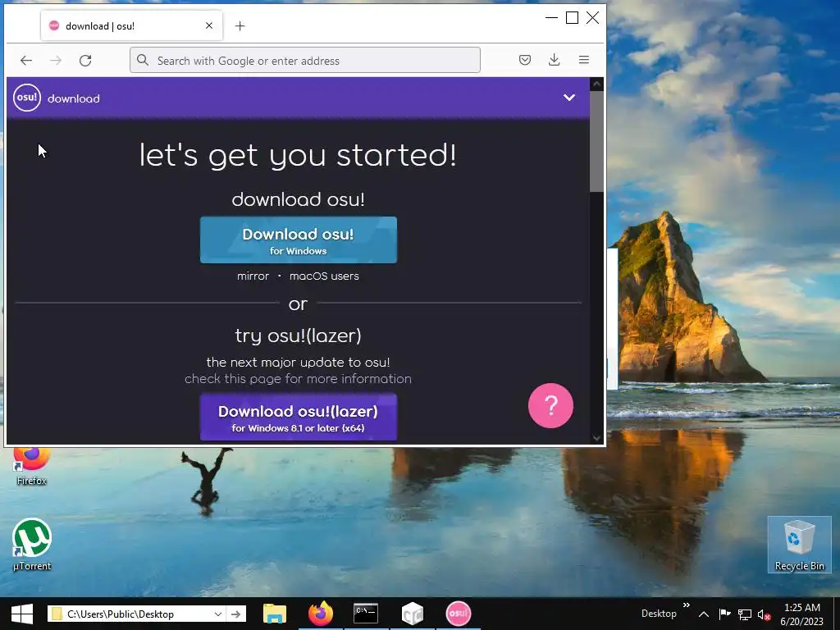Select the µTorrent desktop shortcut
Screen dimensions: 840x630
pyautogui.click(x=32, y=545)
